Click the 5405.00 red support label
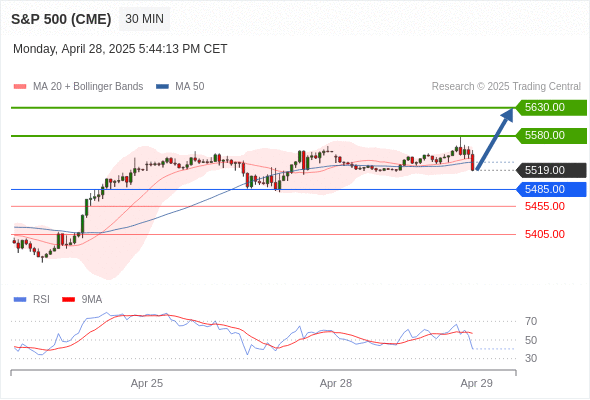 pos(545,234)
